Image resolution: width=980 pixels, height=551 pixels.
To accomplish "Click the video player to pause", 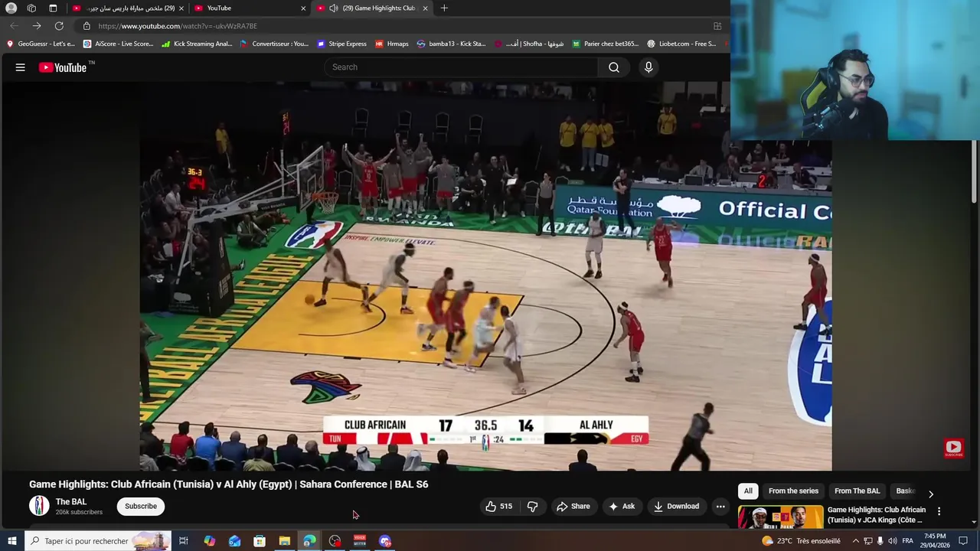I will tap(485, 275).
